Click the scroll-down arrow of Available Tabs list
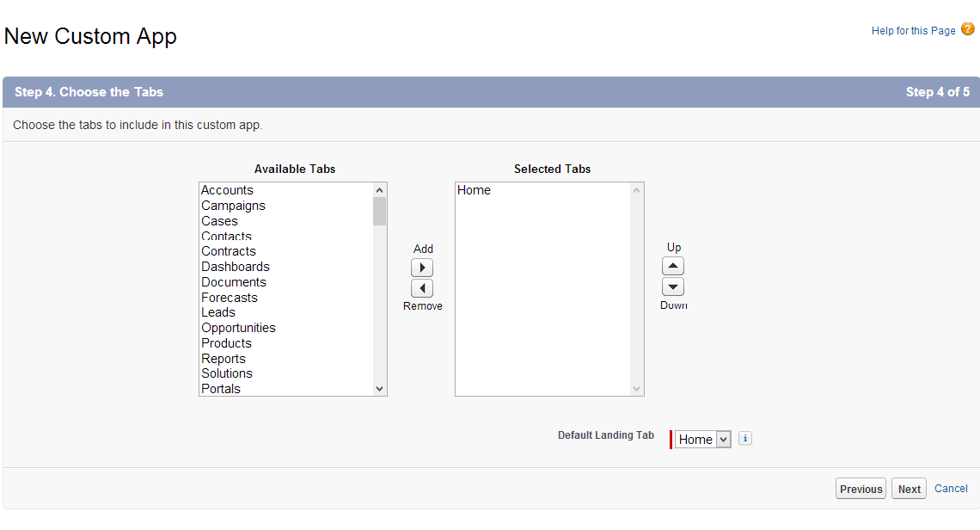980x530 pixels. pos(379,388)
